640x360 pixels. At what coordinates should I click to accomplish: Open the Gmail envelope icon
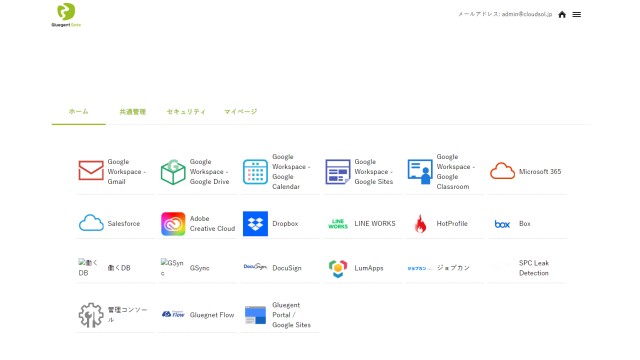click(91, 171)
